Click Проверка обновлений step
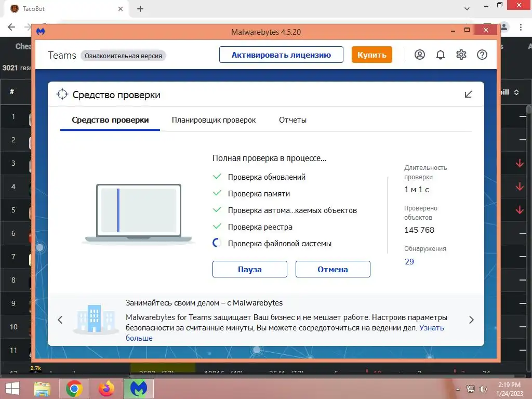This screenshot has width=532, height=399. pos(267,177)
